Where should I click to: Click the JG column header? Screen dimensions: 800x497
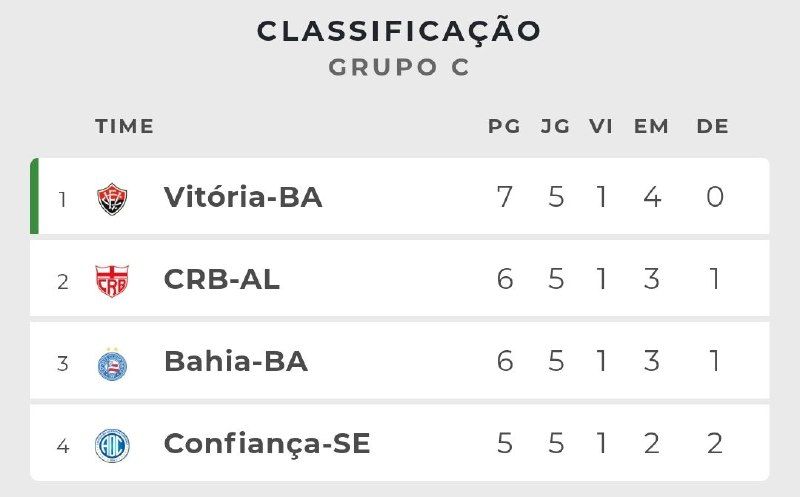click(555, 127)
